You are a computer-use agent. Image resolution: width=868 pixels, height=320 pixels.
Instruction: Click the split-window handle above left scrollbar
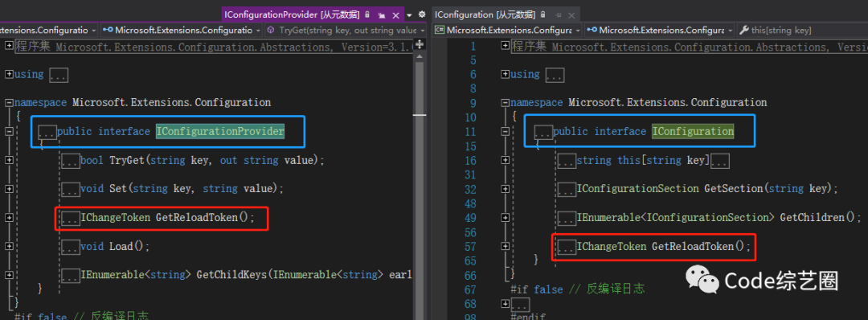click(x=420, y=44)
